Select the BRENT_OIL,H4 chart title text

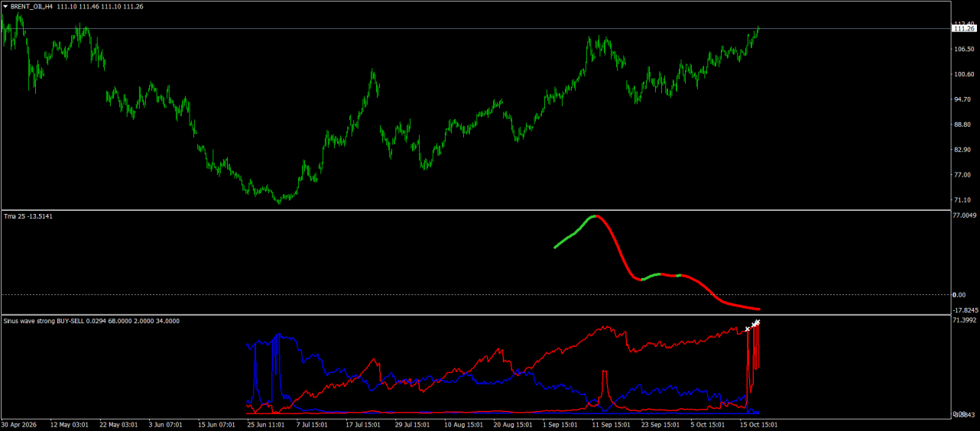pos(31,6)
